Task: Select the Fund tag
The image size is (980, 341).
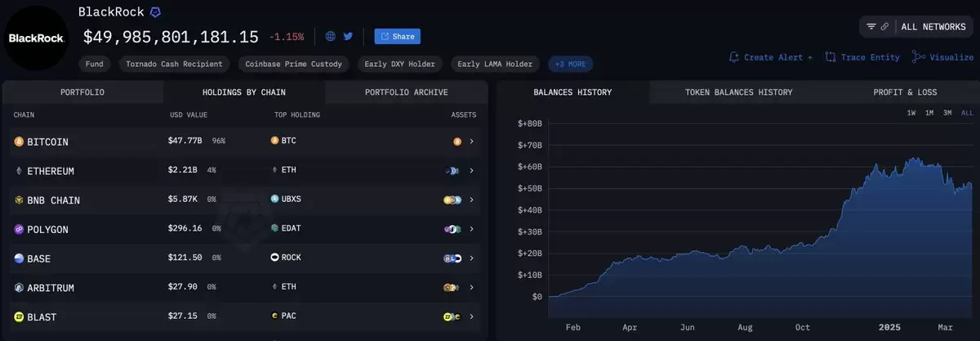Action: click(94, 63)
